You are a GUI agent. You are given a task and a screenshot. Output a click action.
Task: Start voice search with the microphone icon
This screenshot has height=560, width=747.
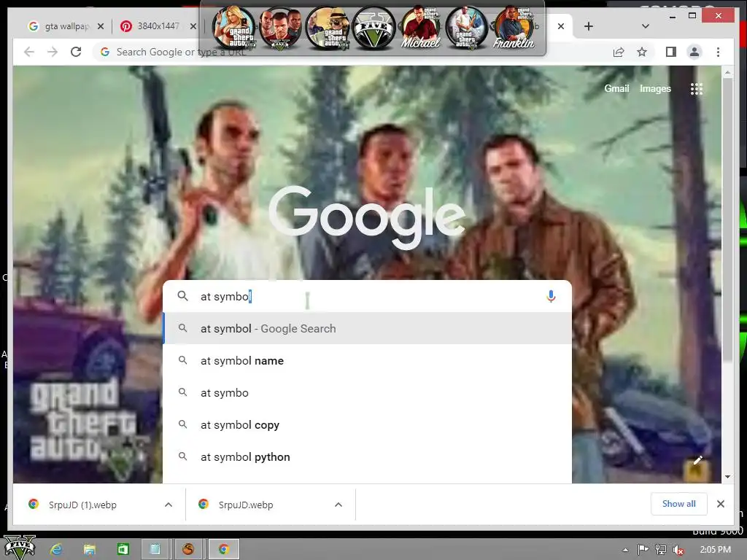coord(551,296)
